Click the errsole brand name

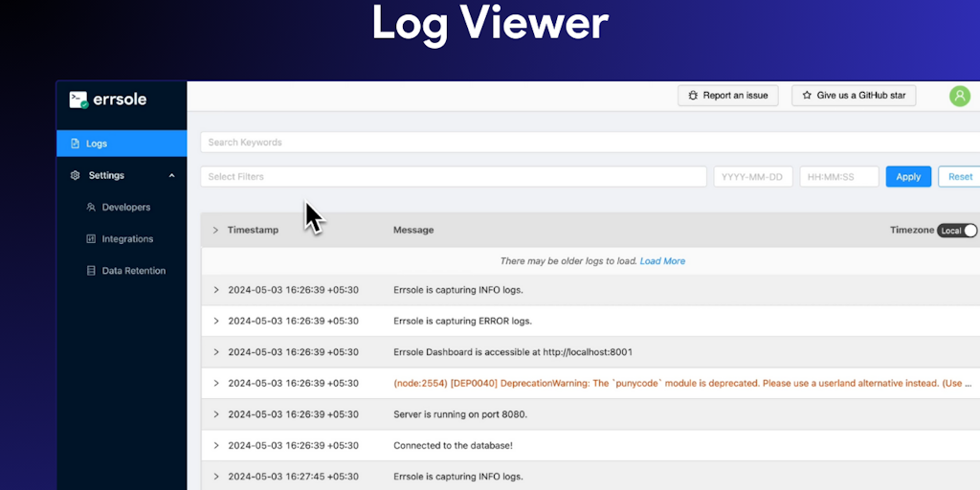(120, 99)
